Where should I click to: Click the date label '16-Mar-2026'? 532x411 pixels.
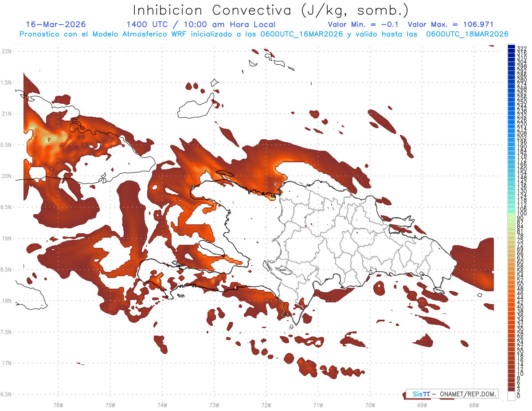coord(56,24)
